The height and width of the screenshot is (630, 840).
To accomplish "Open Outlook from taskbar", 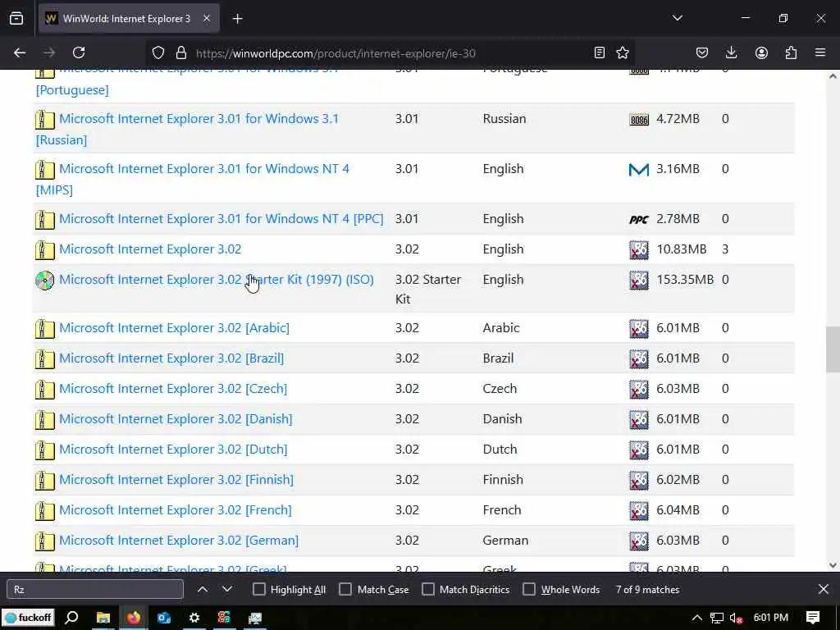I will pos(164,618).
